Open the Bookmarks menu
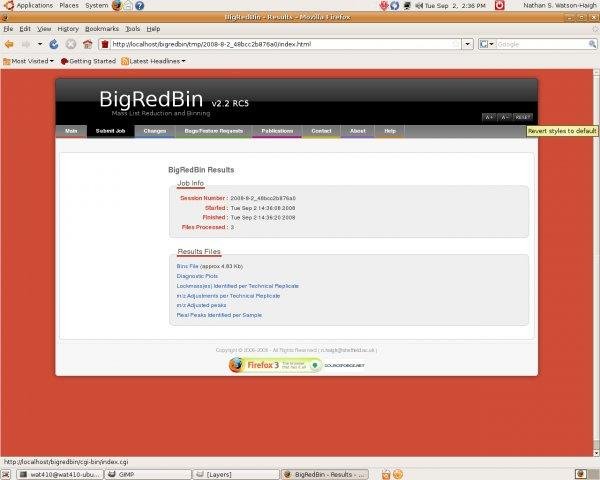 click(102, 29)
